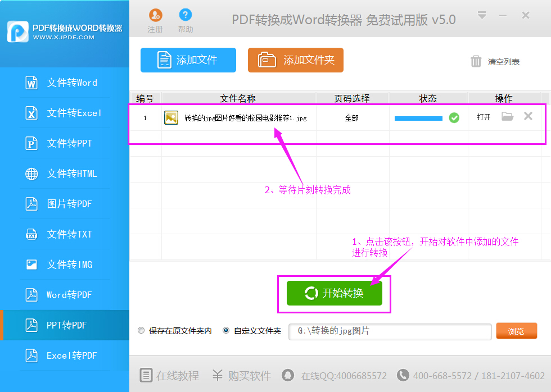
Task: Click the phone handset icon
Action: coord(403,375)
